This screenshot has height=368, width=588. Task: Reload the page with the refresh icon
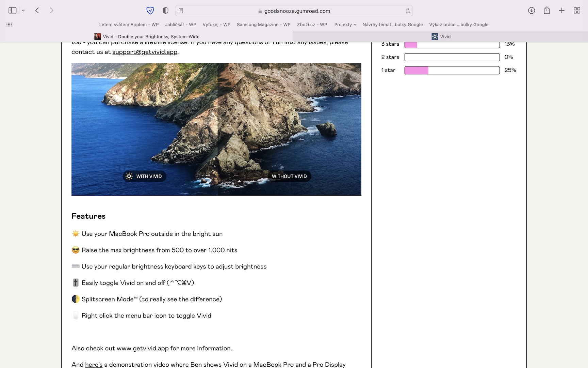coord(408,11)
